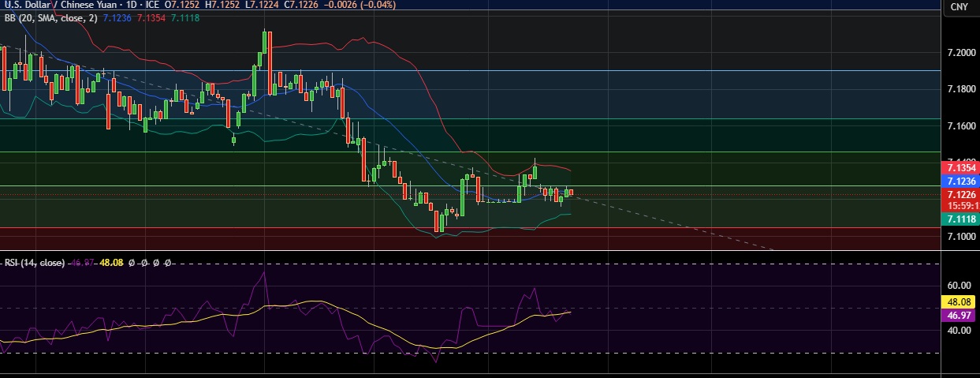
Task: Click the divider between price chart and RSI pane
Action: click(x=473, y=251)
